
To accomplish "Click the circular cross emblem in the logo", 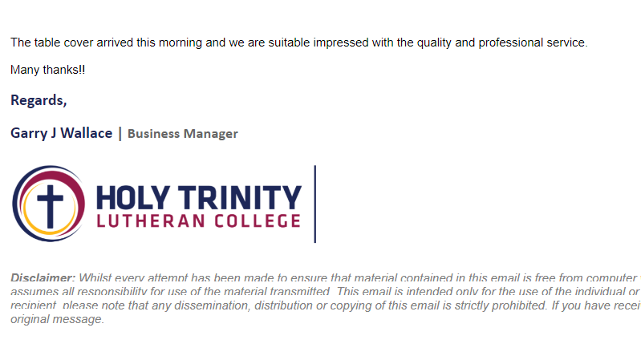I will (x=49, y=204).
